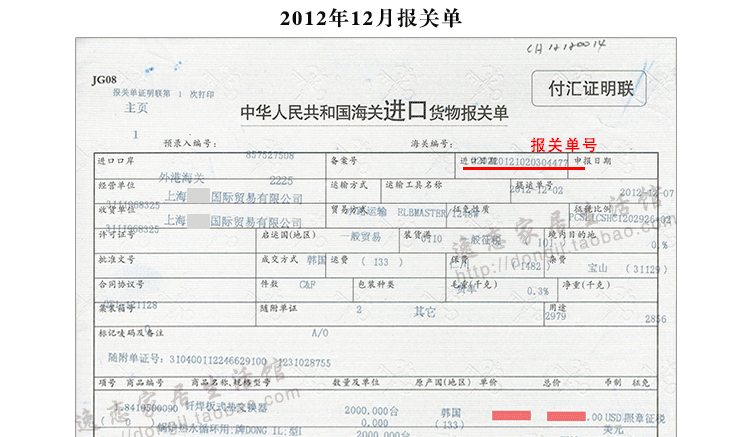Select the pre-entry number '857527508'
The height and width of the screenshot is (437, 750).
pyautogui.click(x=270, y=155)
